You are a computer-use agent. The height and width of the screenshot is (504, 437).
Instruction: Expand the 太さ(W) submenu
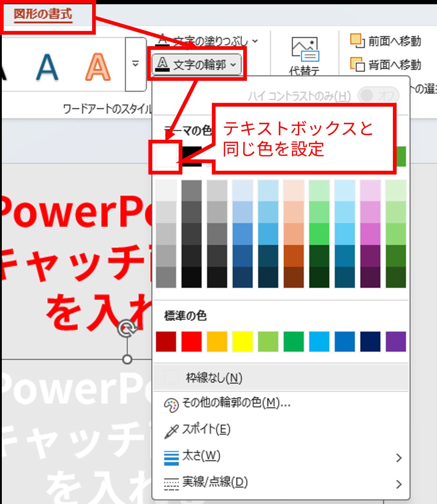(x=399, y=457)
